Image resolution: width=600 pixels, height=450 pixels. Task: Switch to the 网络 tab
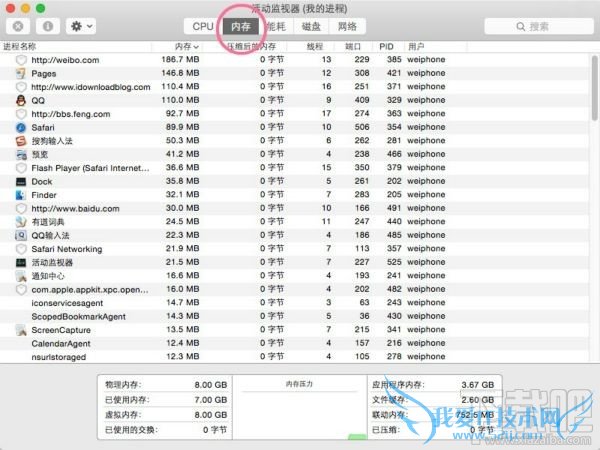(x=347, y=26)
